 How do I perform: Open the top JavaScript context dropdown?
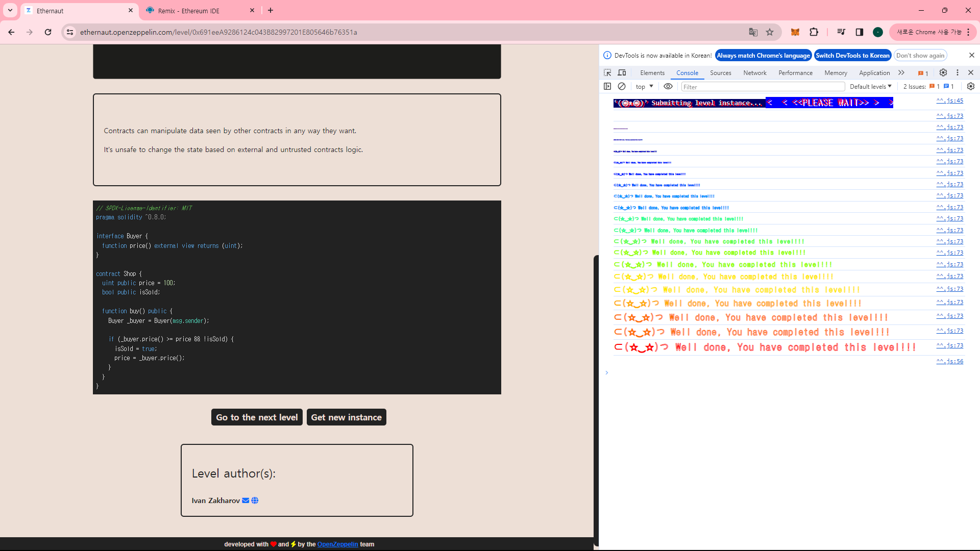644,87
